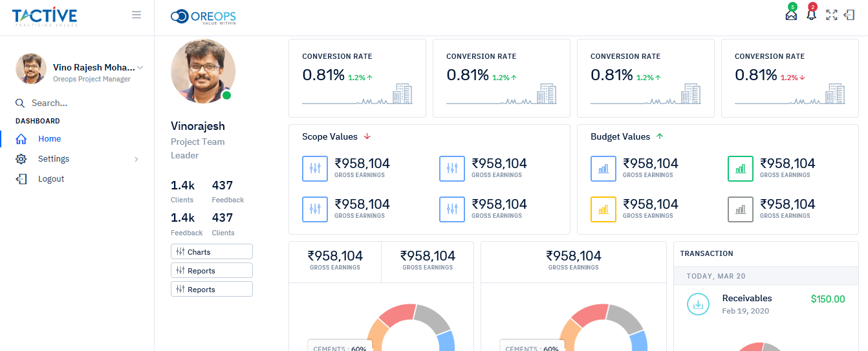Image resolution: width=868 pixels, height=351 pixels.
Task: Open the mail inbox icon with green badge
Action: [x=791, y=14]
